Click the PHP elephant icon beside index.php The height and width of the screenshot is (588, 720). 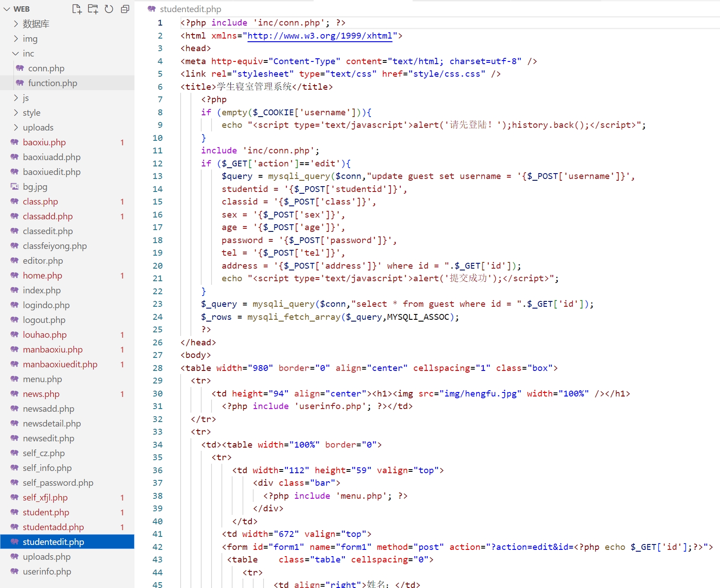pyautogui.click(x=15, y=290)
